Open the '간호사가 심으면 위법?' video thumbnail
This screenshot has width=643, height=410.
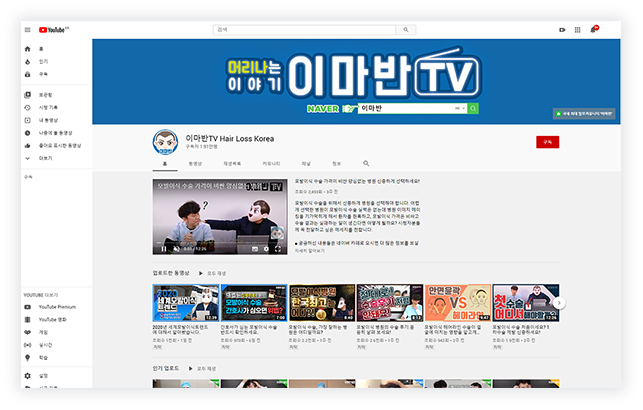[254, 303]
